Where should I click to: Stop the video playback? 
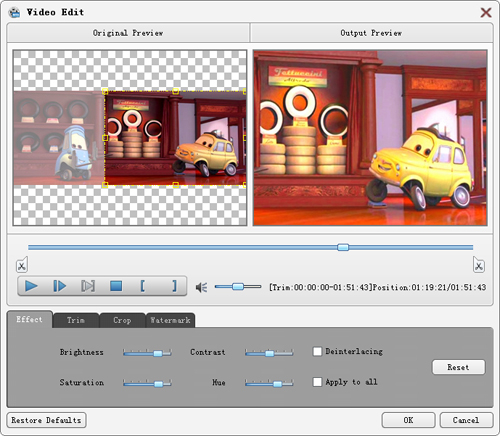pyautogui.click(x=116, y=286)
